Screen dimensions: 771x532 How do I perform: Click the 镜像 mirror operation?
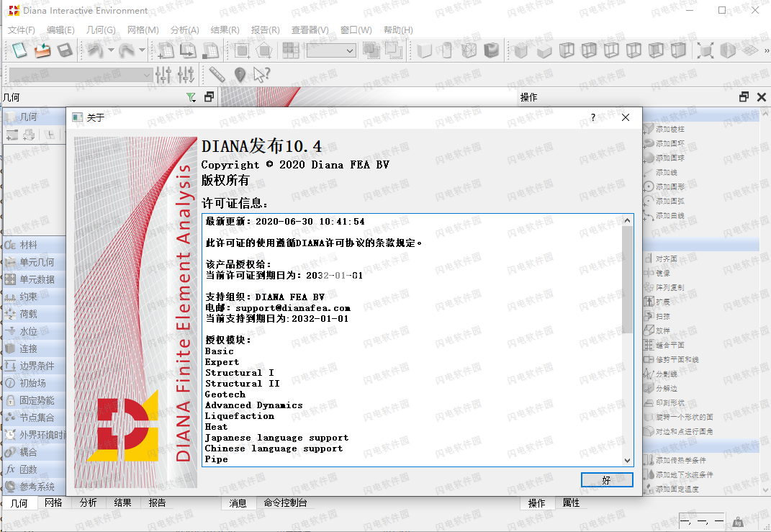[x=657, y=273]
